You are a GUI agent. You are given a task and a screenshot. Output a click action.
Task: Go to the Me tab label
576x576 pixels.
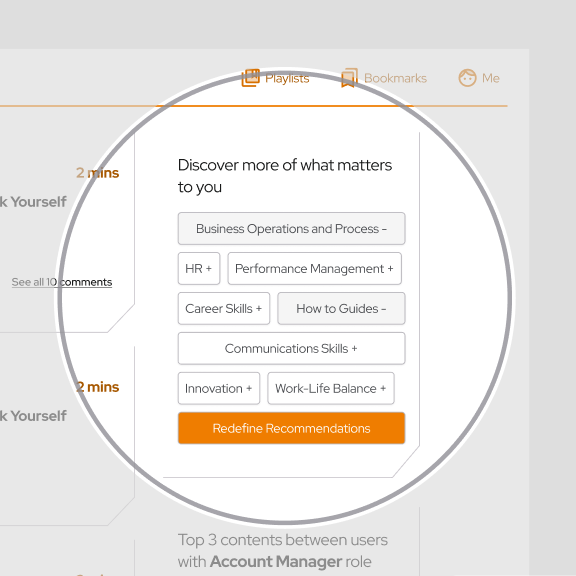[490, 78]
